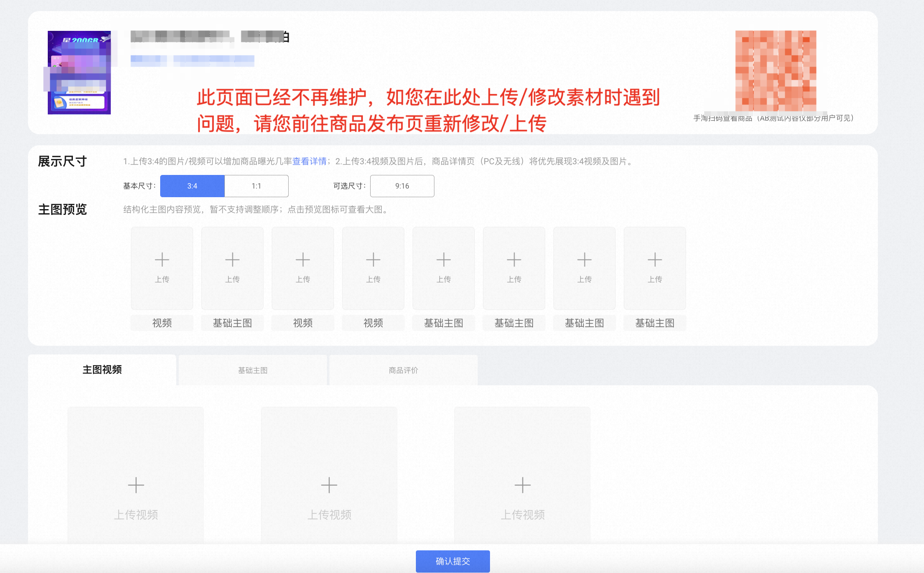Switch to the 主图视频 tab

pyautogui.click(x=102, y=370)
